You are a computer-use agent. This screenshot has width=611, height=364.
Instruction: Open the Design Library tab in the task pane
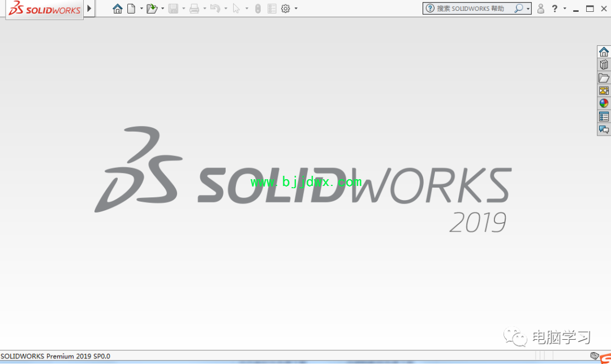[604, 64]
